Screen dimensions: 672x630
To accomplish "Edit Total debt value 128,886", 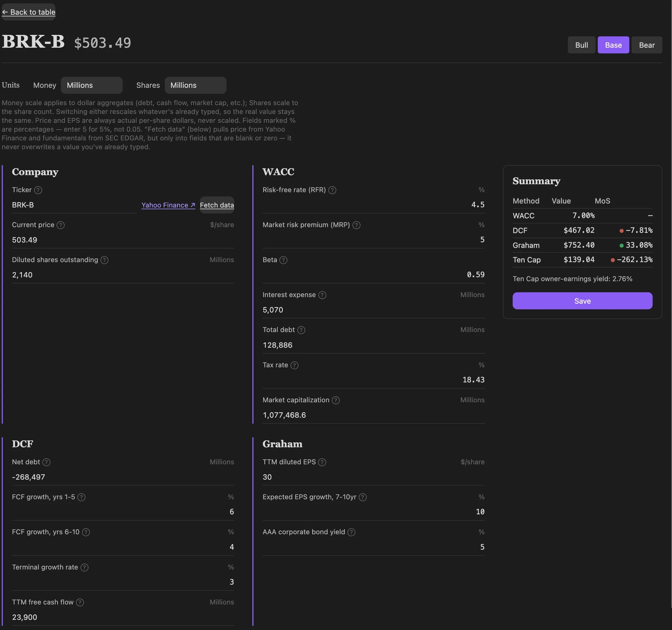I will click(373, 345).
